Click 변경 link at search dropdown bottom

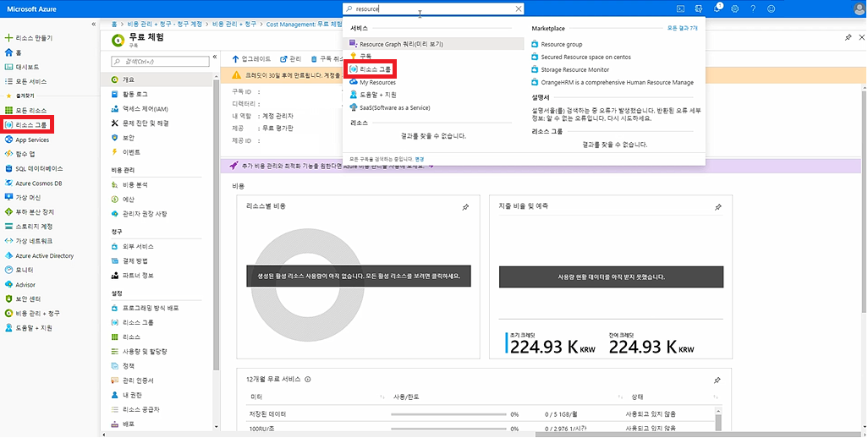click(420, 159)
